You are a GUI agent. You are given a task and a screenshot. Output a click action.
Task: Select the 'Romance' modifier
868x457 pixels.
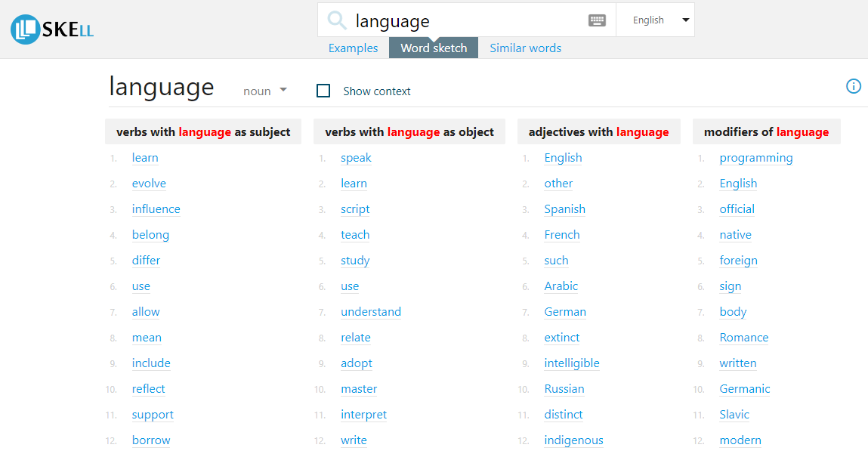(744, 338)
